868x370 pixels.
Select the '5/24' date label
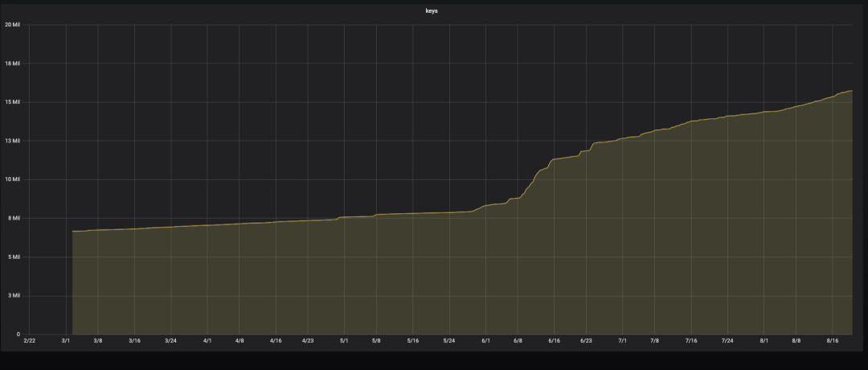(x=449, y=341)
